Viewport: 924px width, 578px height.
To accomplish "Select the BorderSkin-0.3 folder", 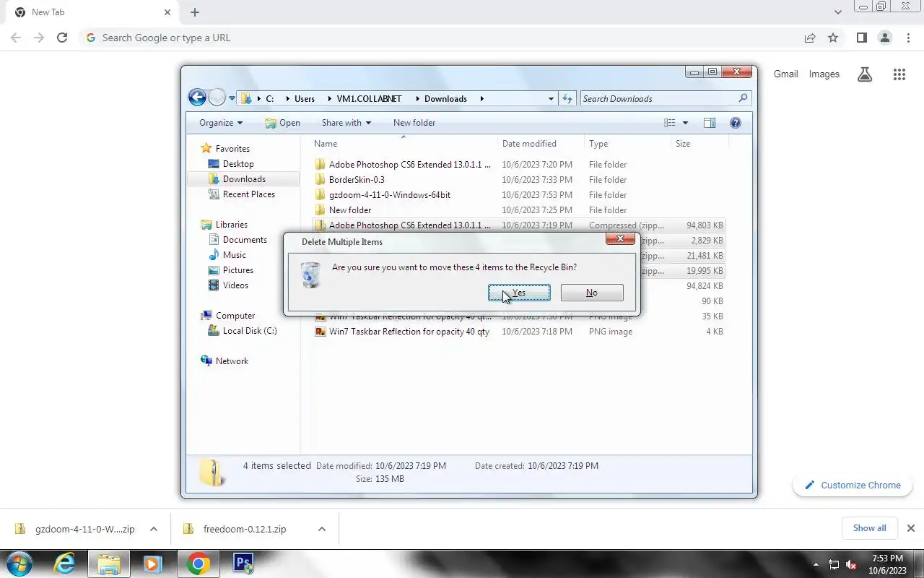I will (357, 180).
